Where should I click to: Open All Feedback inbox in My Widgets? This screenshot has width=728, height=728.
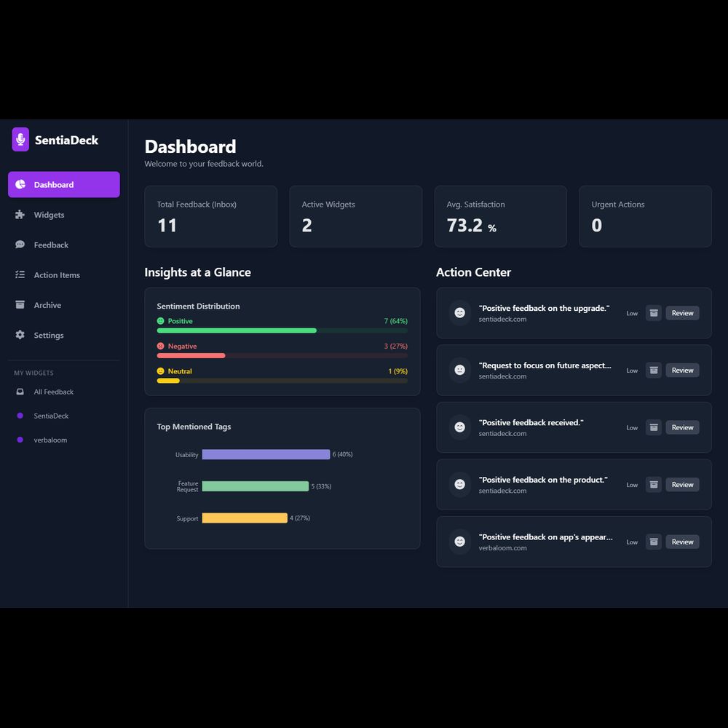(53, 392)
